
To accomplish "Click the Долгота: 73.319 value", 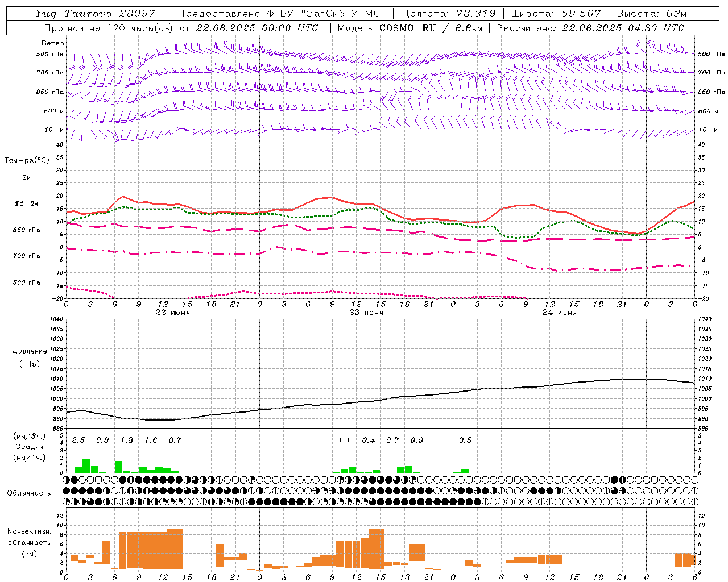I will click(449, 14).
